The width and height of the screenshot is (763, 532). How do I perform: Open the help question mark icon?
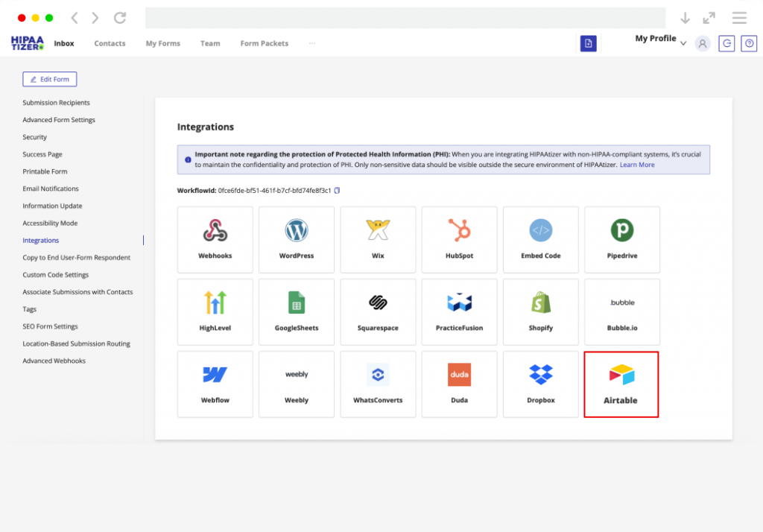pyautogui.click(x=749, y=43)
